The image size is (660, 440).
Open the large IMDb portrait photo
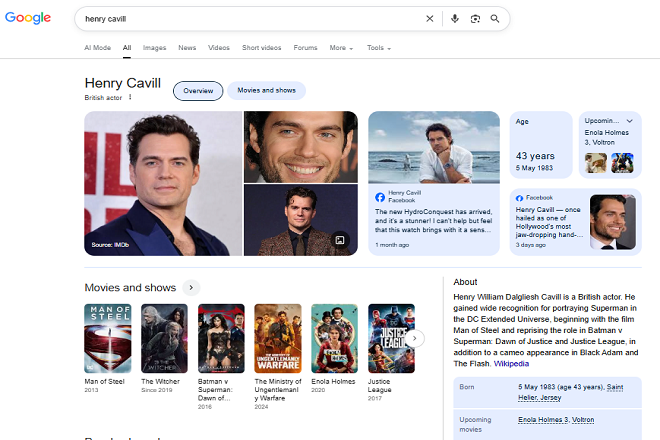(163, 183)
